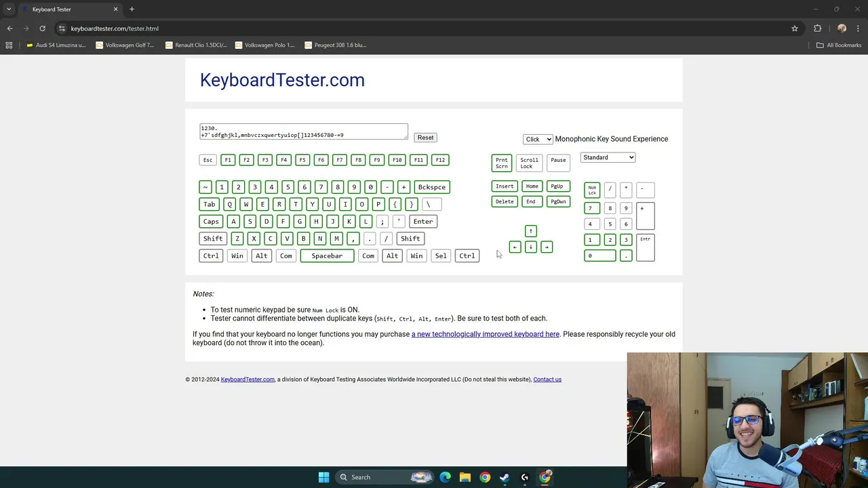Screen dimensions: 868x488
Task: Open the KeyboardTester.com footer link
Action: (248, 380)
